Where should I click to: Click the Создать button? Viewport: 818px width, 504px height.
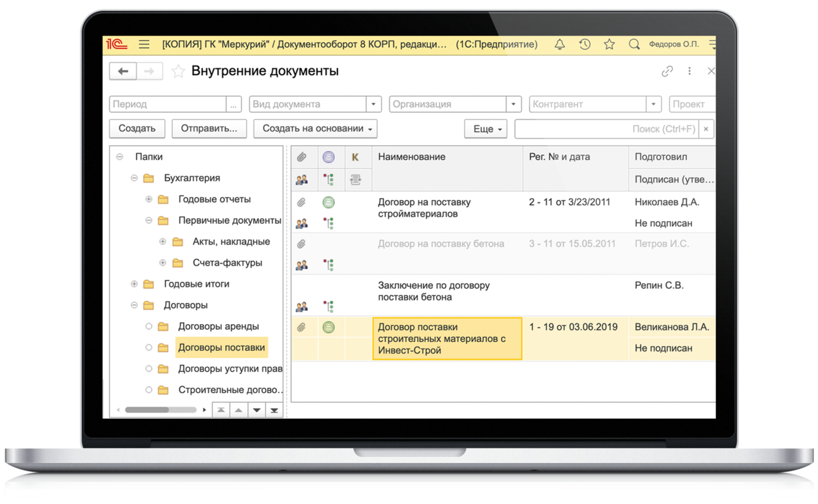(137, 129)
